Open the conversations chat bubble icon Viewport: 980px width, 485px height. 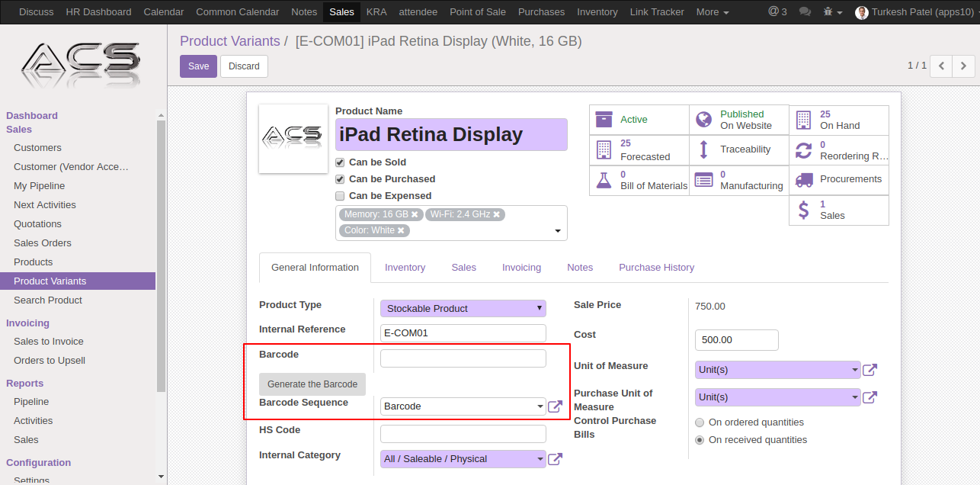pyautogui.click(x=805, y=12)
